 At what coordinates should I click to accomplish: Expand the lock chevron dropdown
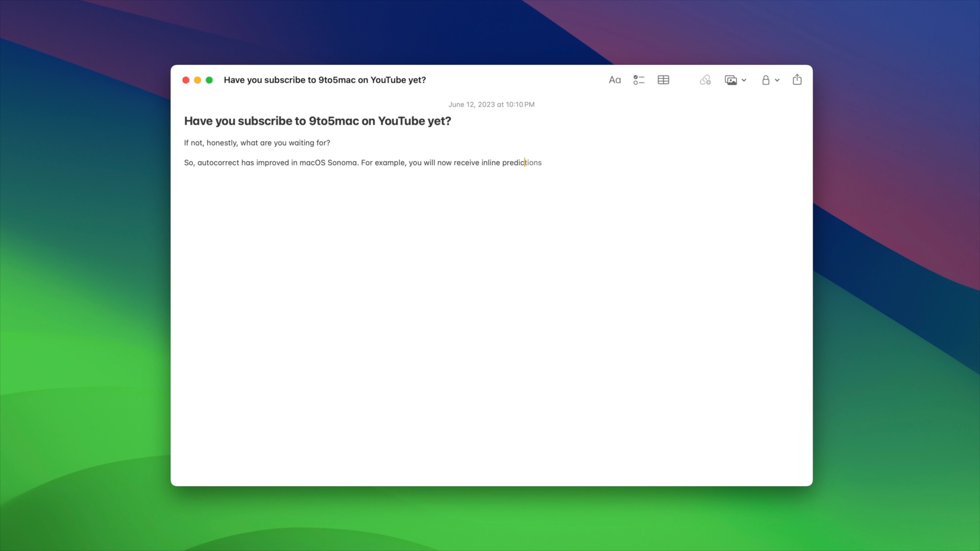[777, 80]
